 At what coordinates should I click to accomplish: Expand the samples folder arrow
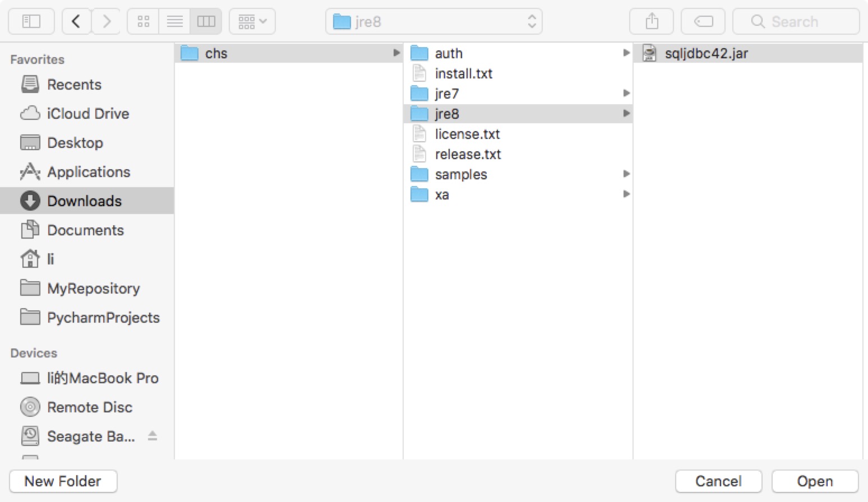[626, 174]
